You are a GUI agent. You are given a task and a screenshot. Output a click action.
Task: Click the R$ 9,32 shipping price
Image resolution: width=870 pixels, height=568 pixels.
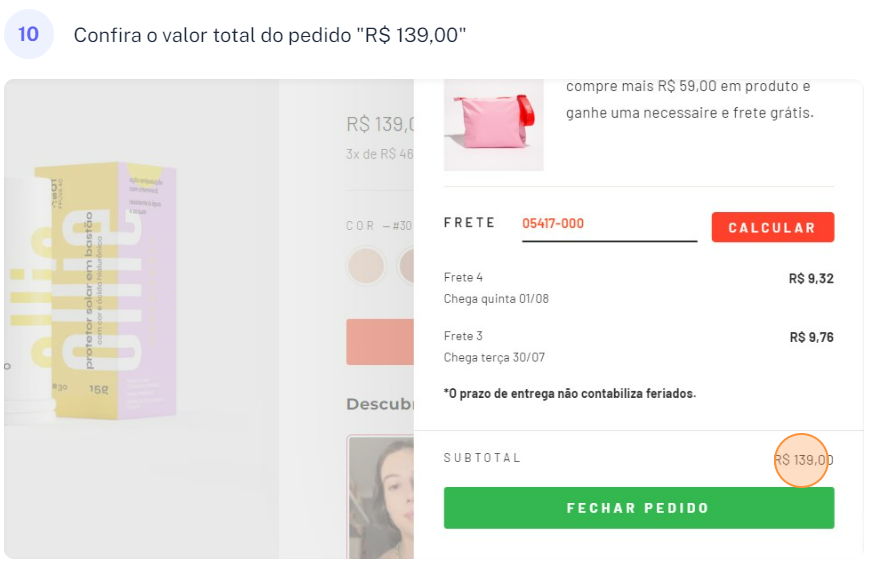pyautogui.click(x=811, y=279)
